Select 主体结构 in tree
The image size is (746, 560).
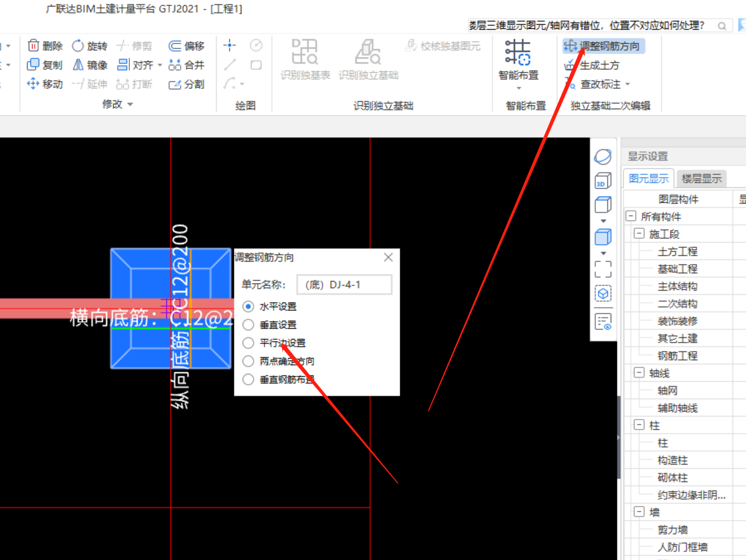point(677,286)
